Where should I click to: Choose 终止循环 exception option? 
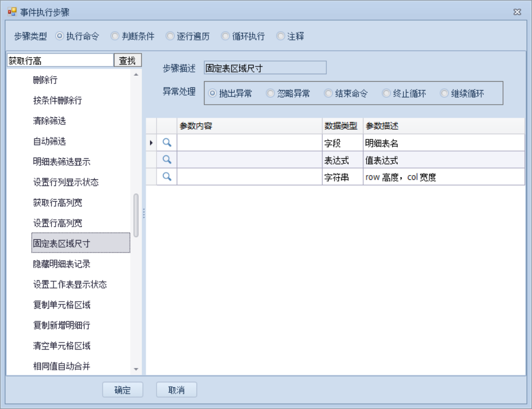[386, 93]
